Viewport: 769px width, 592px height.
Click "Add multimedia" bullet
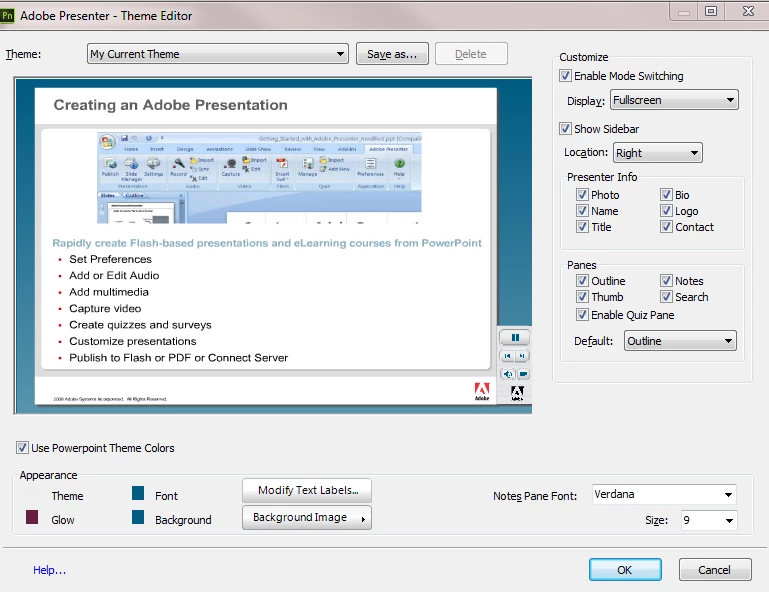click(109, 292)
